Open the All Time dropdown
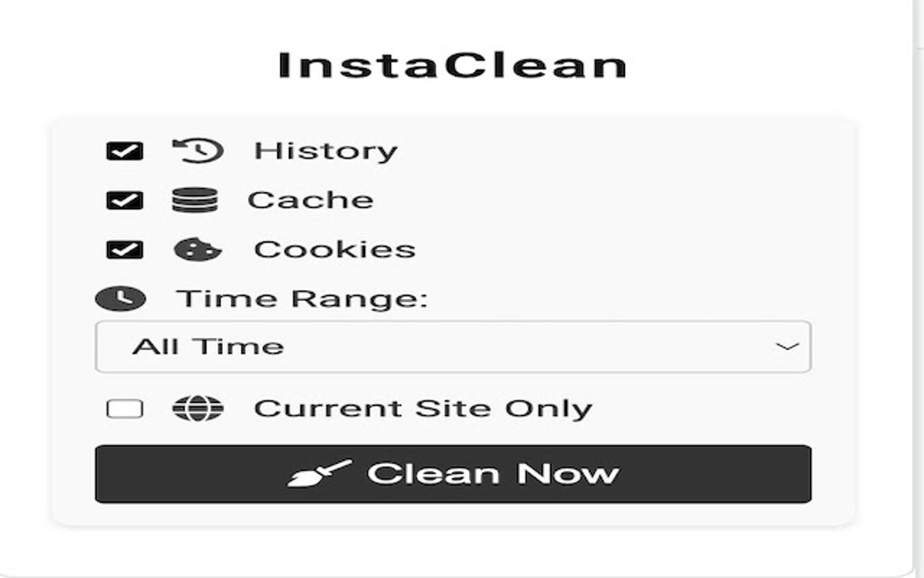 click(453, 346)
